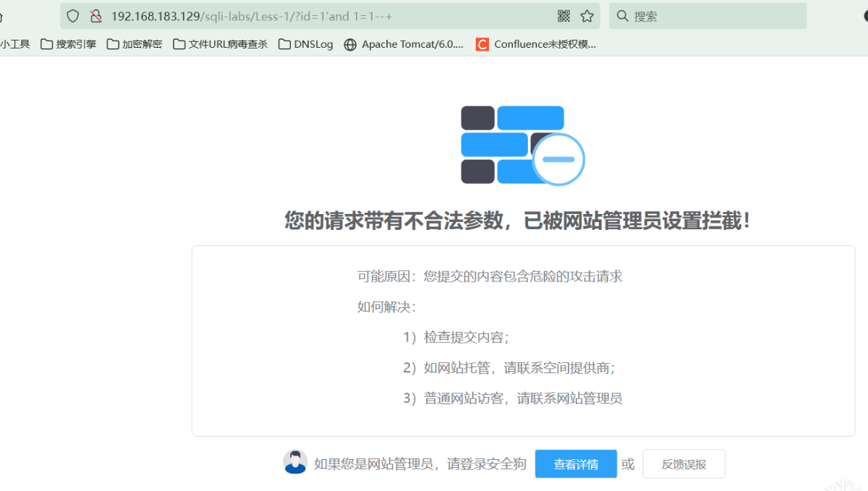Open the Confluence未授权 bookmark
This screenshot has height=491, width=868.
pos(536,44)
